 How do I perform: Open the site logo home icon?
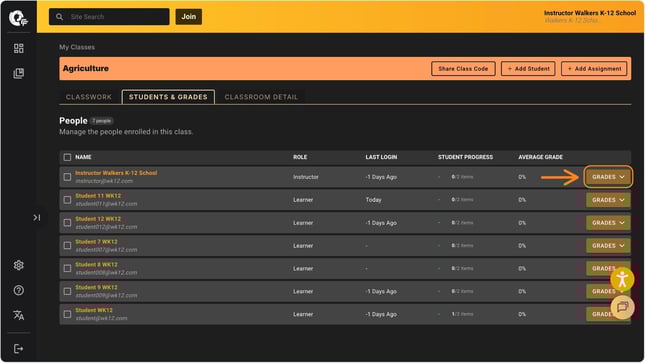19,18
